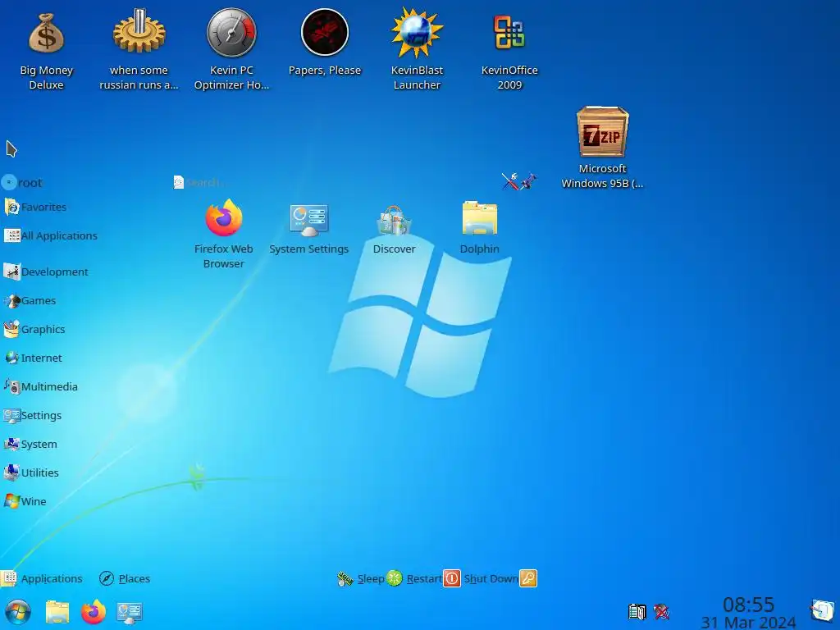The height and width of the screenshot is (630, 840).
Task: Click the Restart button
Action: 414,578
